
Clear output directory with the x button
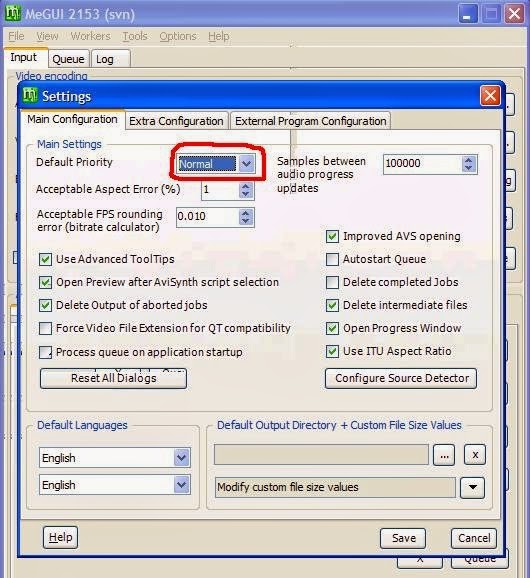click(x=475, y=455)
